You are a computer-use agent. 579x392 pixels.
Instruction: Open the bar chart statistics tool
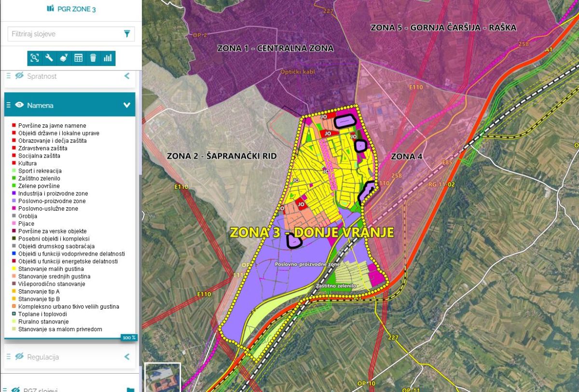coord(108,58)
